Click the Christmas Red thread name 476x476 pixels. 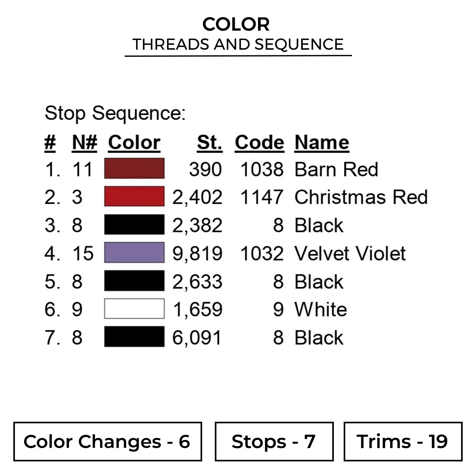(x=361, y=197)
